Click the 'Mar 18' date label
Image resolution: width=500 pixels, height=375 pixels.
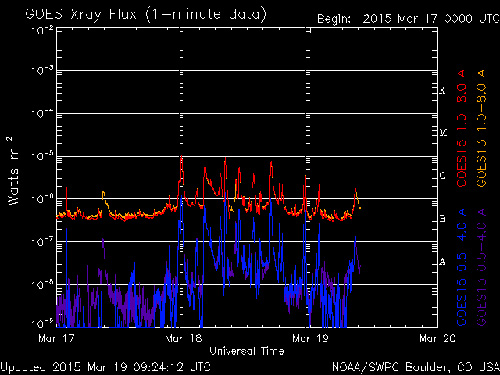(x=184, y=338)
